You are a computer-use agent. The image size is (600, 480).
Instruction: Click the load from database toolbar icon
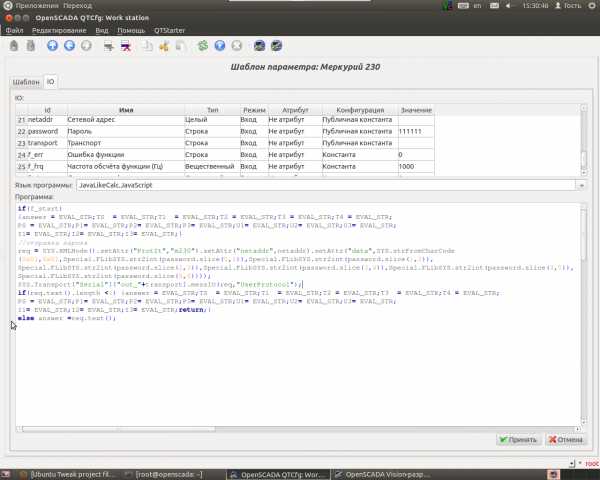[14, 45]
